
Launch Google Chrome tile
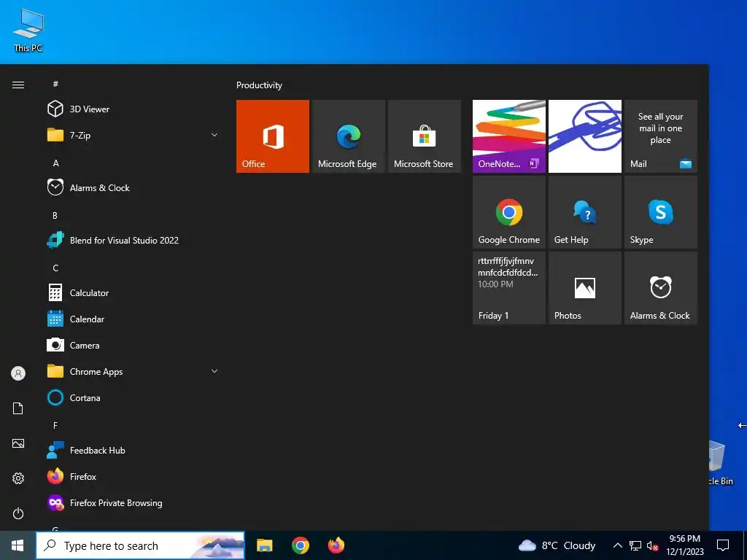pyautogui.click(x=508, y=212)
